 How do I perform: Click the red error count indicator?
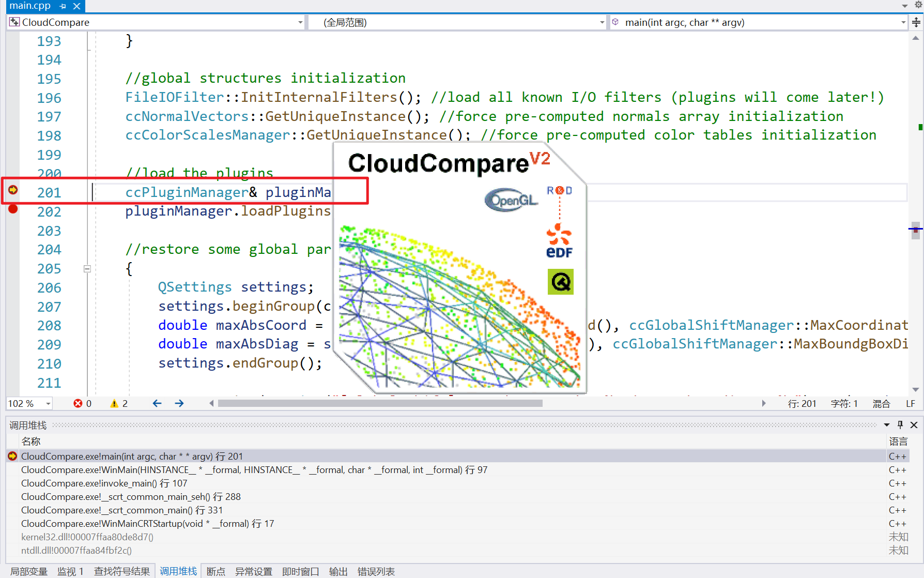tap(83, 403)
